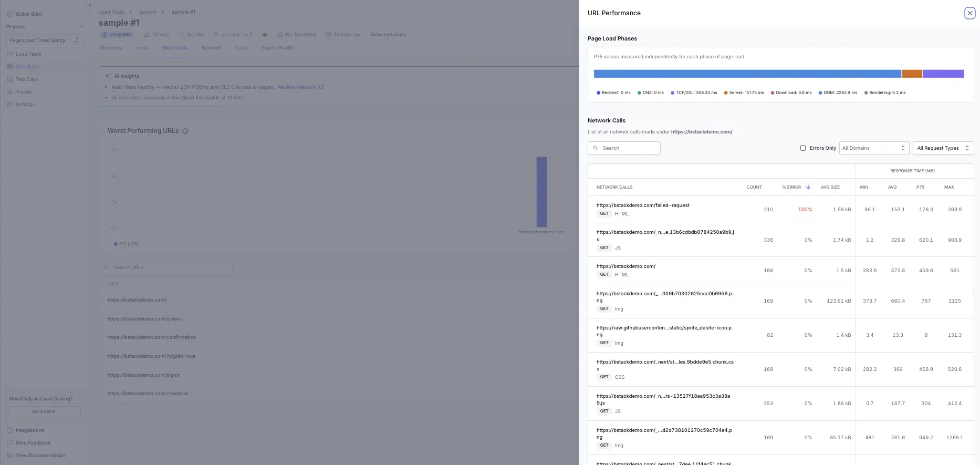
Task: Select the sprite_delete-icon.png network call
Action: coord(780,335)
